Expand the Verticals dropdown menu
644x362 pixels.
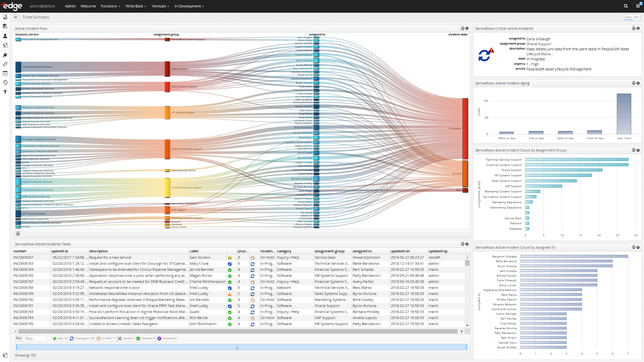point(160,6)
